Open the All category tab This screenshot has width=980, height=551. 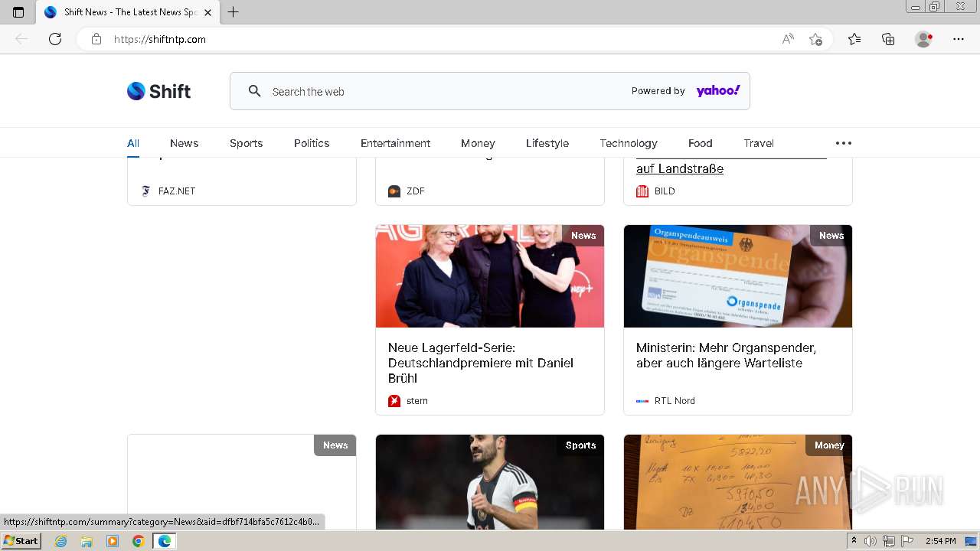pyautogui.click(x=133, y=143)
